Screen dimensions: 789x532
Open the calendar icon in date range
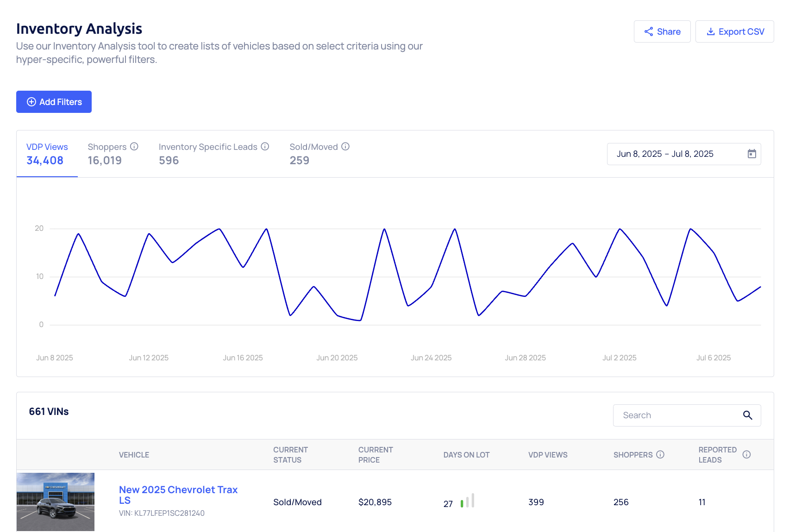(x=751, y=154)
